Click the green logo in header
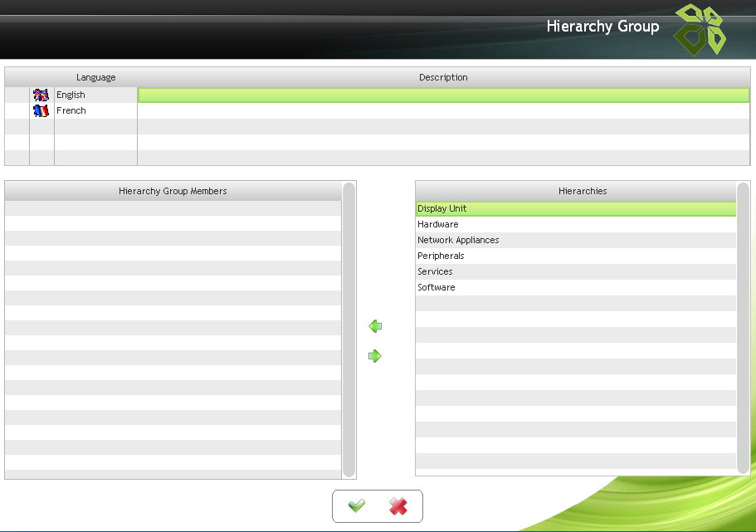 [699, 29]
